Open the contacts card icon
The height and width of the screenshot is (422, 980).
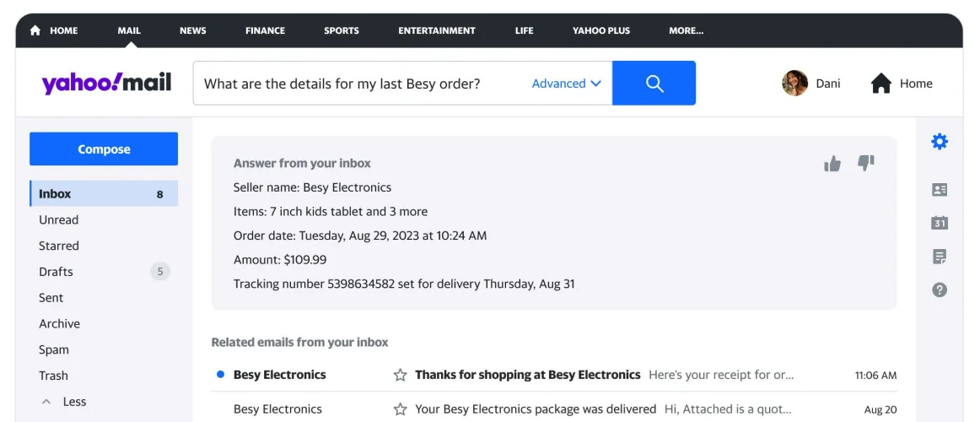[x=939, y=190]
